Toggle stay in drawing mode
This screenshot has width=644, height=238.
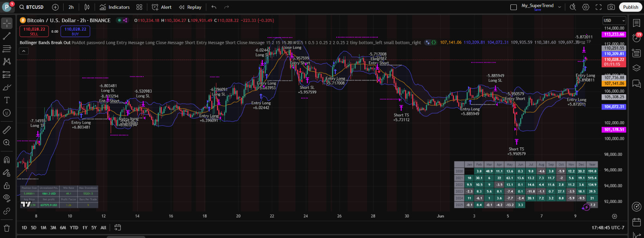click(7, 173)
